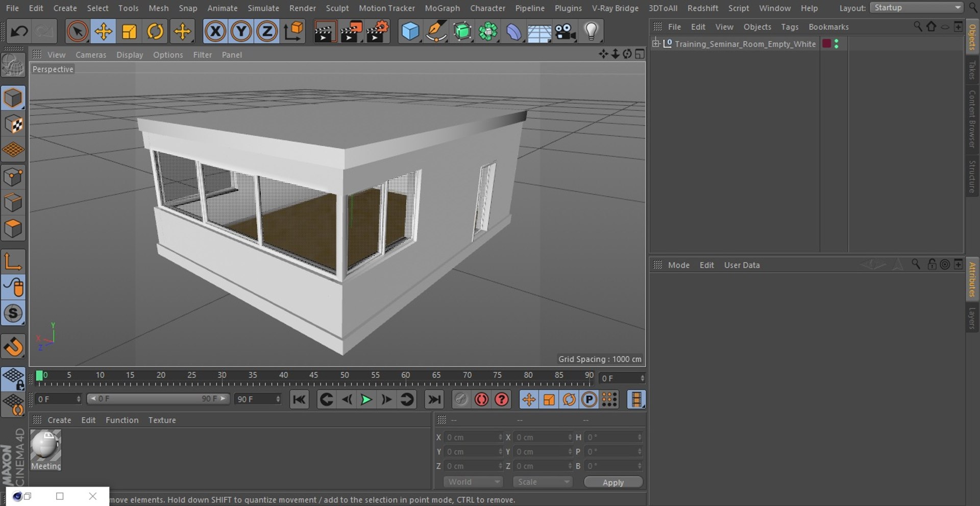Open the Simulate menu
Image resolution: width=980 pixels, height=506 pixels.
(x=263, y=8)
